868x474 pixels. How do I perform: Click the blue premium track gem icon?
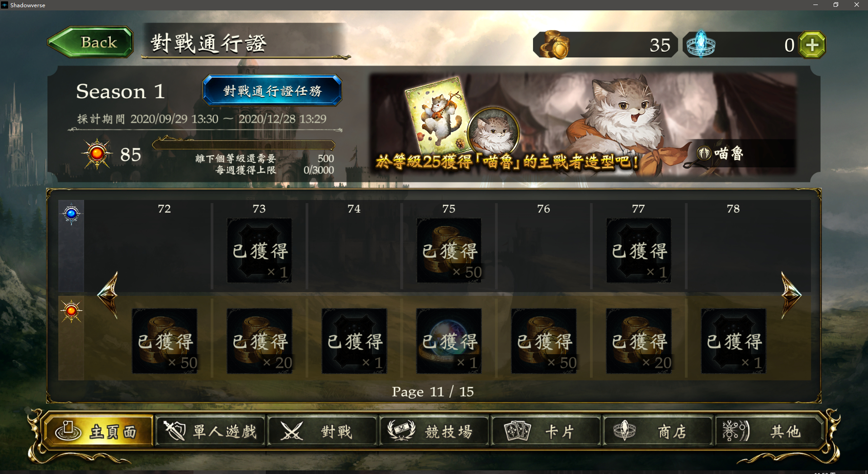click(71, 213)
